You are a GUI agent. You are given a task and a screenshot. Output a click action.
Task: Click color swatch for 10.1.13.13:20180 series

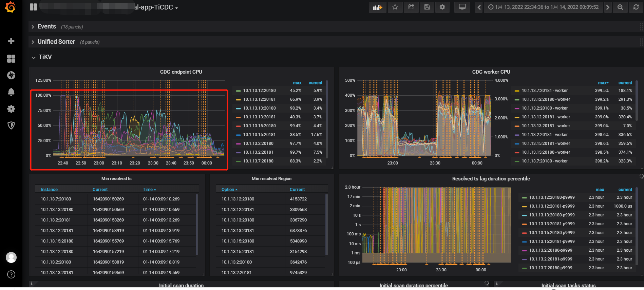pos(238,108)
